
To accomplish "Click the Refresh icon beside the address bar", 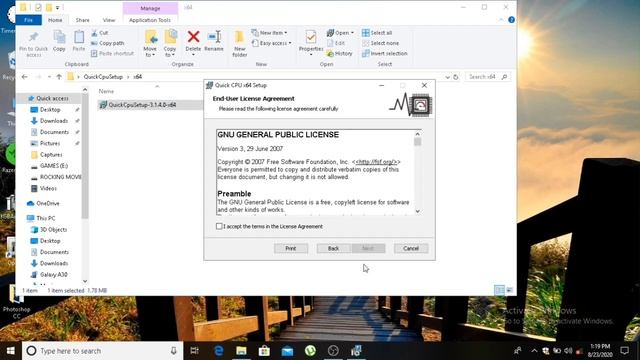I will point(456,77).
